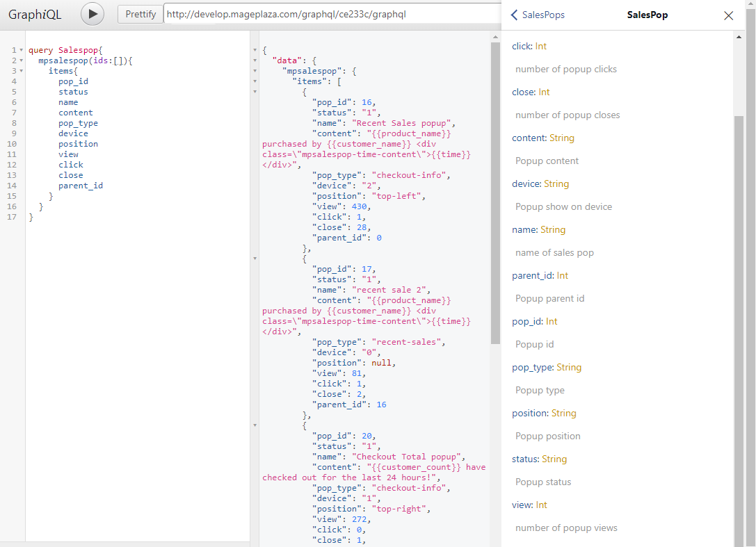Click the documentation panel vertical scrollbar

[740, 313]
